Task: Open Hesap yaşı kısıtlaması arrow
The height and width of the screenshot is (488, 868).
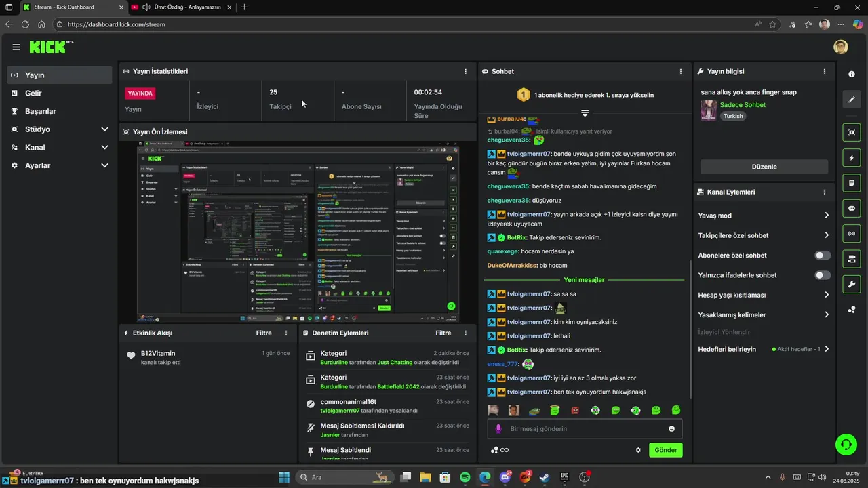Action: click(x=827, y=295)
